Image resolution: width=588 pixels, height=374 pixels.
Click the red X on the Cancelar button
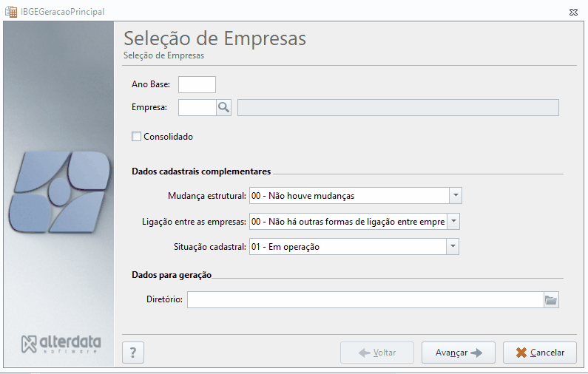coord(521,353)
